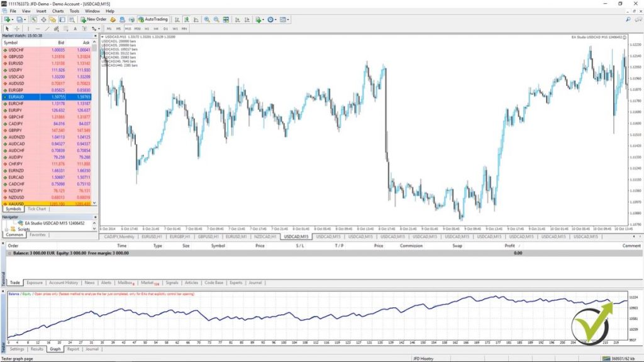Viewport: 644px width, 362px height.
Task: Switch to the Account History tab
Action: 64,283
